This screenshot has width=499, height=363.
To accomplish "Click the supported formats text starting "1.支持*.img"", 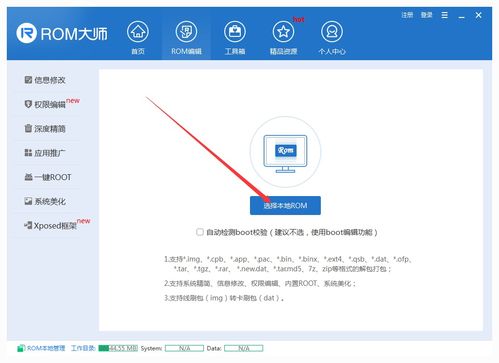I will (288, 264).
